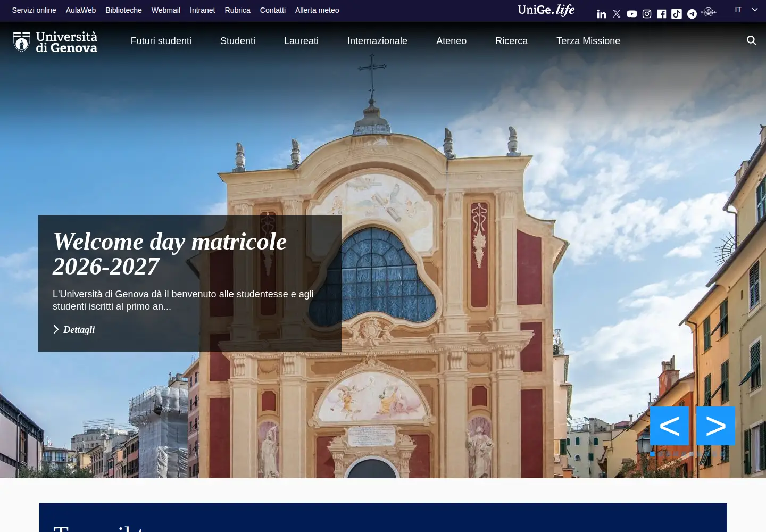Open the X (Twitter) social icon
766x532 pixels.
pos(617,14)
